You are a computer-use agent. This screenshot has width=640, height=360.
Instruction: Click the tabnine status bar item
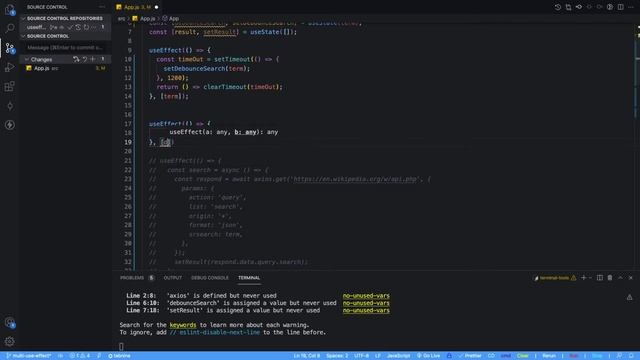click(x=119, y=356)
